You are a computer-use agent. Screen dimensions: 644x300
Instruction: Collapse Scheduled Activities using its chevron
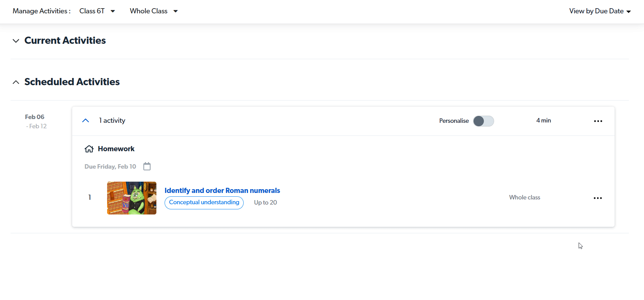[16, 82]
